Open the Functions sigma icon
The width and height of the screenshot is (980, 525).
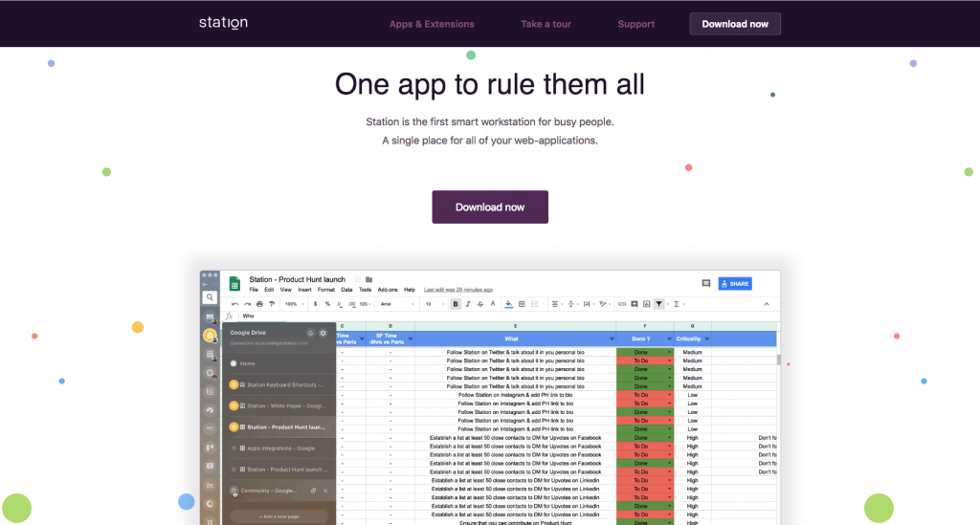[x=677, y=304]
